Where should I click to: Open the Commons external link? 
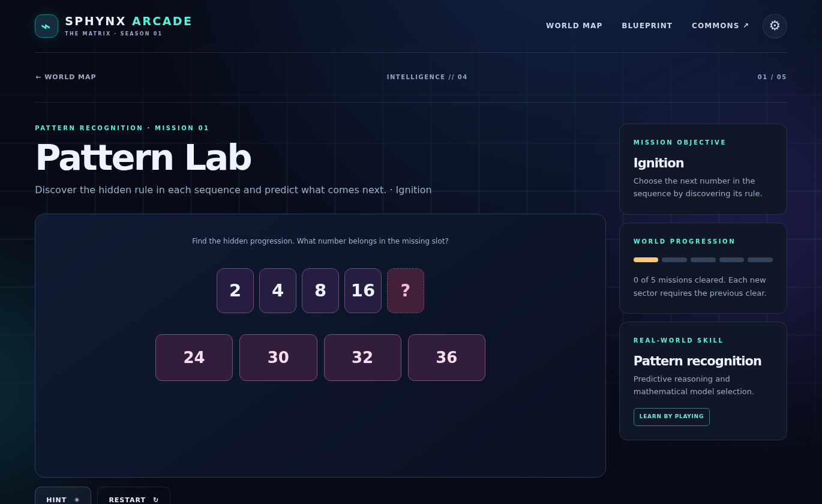coord(720,26)
